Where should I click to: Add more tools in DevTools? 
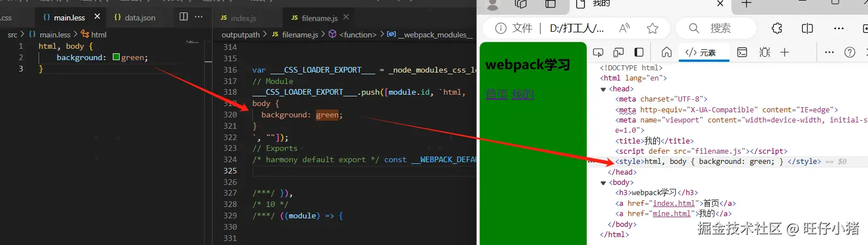pyautogui.click(x=785, y=52)
